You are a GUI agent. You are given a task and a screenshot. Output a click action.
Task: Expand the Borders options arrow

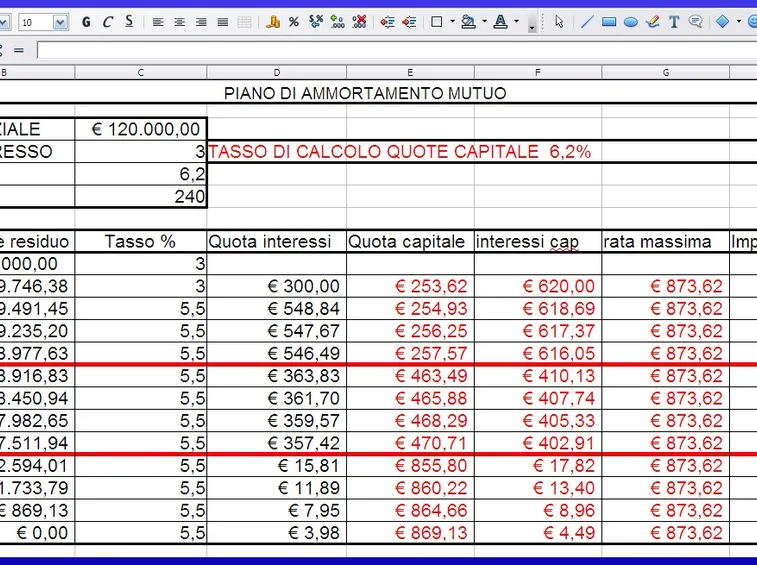tap(452, 22)
